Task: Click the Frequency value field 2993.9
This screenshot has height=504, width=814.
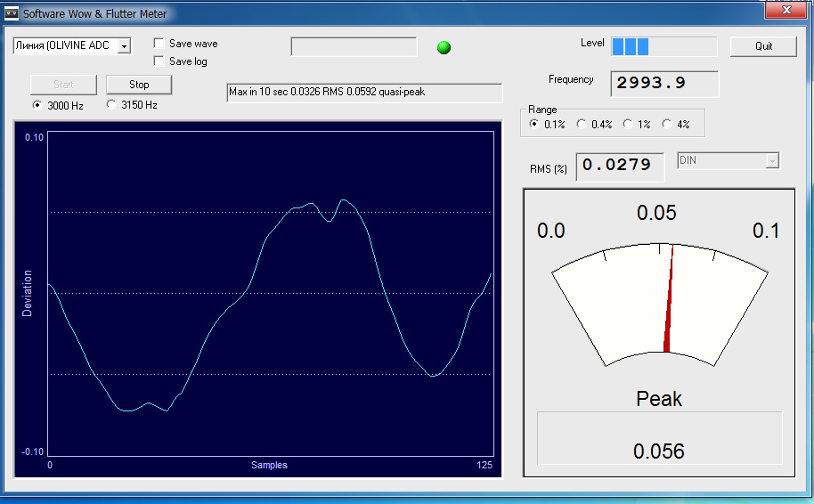Action: click(x=664, y=84)
